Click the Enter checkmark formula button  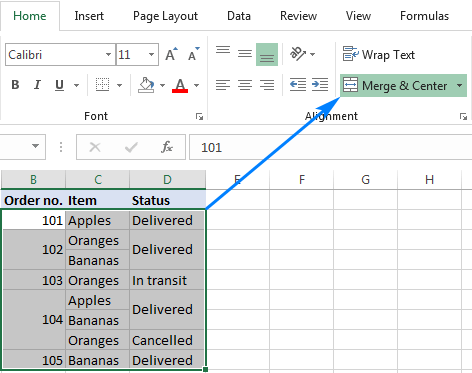tap(131, 147)
